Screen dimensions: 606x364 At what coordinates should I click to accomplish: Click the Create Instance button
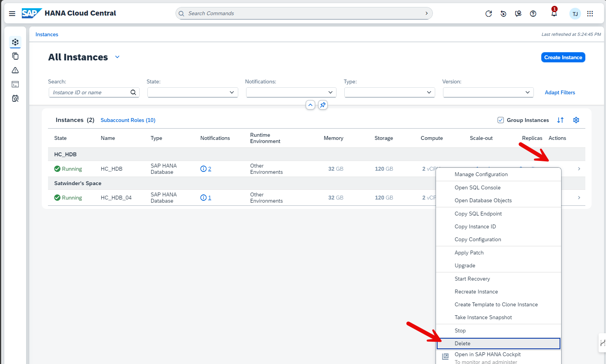tap(563, 57)
